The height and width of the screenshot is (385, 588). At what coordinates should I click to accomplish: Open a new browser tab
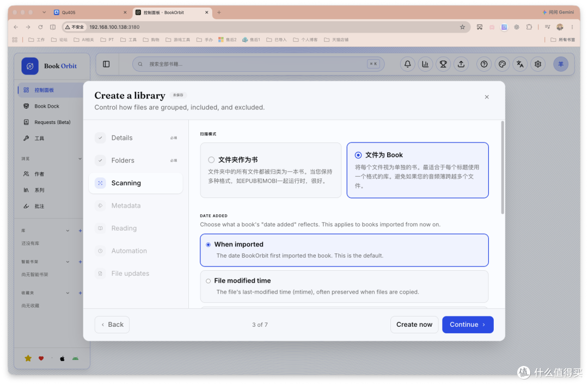coord(219,13)
